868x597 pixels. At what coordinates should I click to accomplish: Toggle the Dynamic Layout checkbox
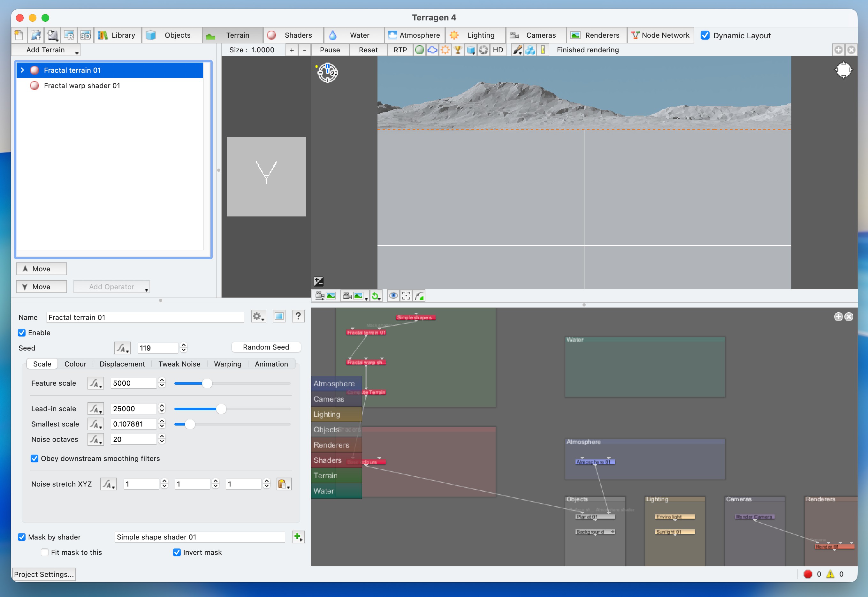click(x=705, y=35)
